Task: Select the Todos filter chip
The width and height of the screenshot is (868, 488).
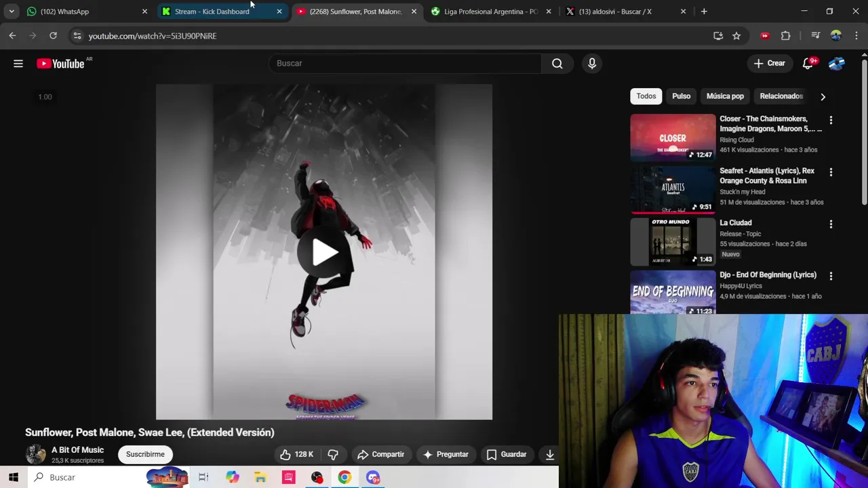Action: point(646,96)
